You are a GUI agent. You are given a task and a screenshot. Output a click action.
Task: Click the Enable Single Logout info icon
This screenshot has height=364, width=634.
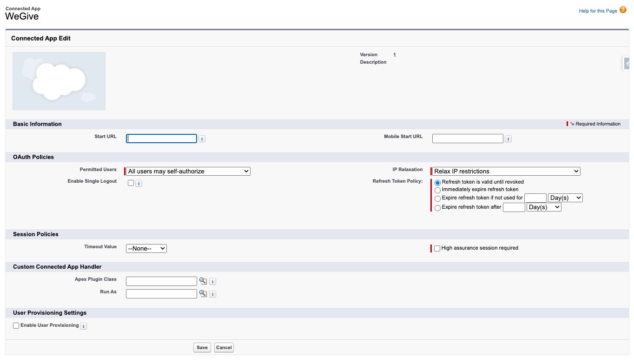(x=139, y=184)
